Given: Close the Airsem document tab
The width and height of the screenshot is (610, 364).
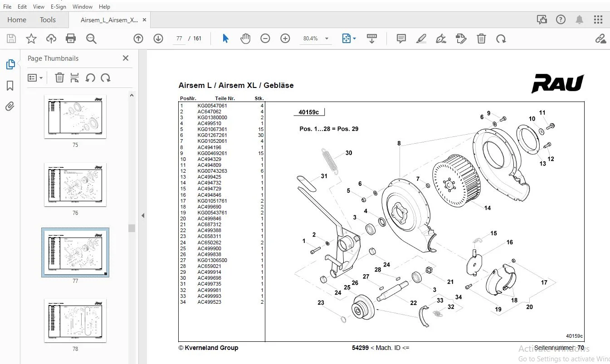Looking at the screenshot, I should click(x=144, y=20).
